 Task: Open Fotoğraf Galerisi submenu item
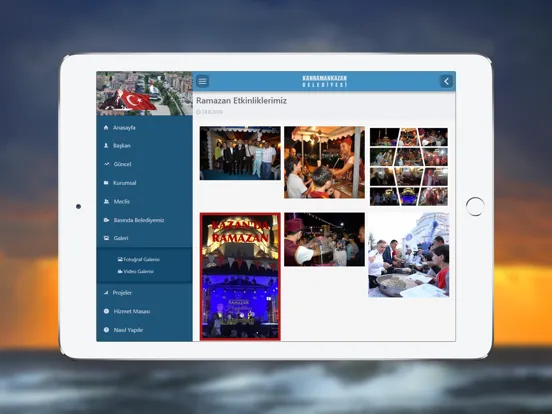pos(138,259)
